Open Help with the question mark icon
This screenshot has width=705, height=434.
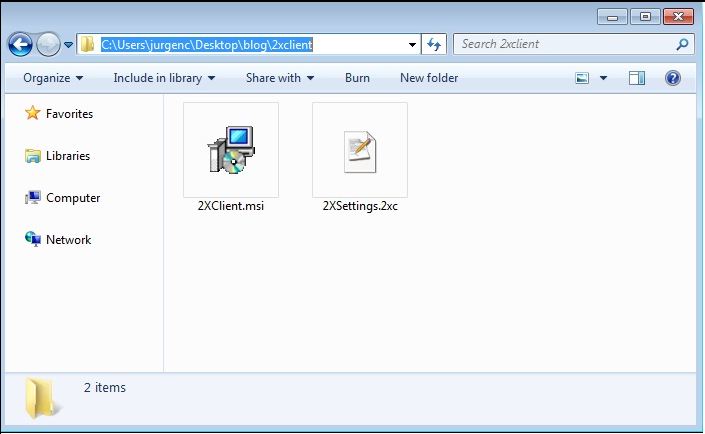click(x=673, y=78)
